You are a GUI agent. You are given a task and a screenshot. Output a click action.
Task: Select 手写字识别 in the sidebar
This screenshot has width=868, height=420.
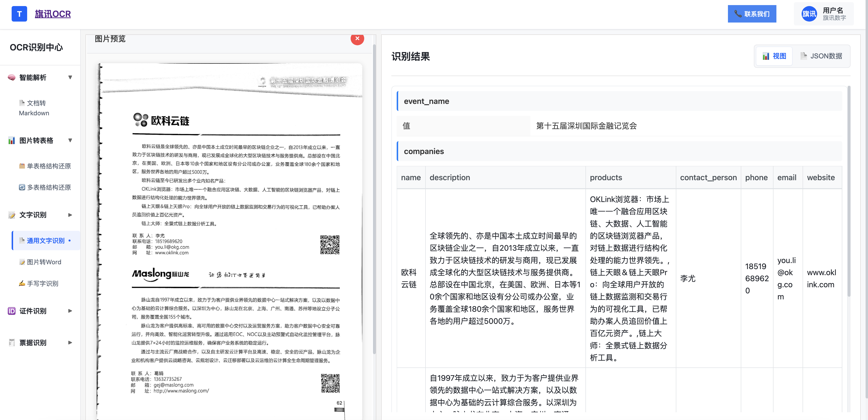(x=42, y=284)
